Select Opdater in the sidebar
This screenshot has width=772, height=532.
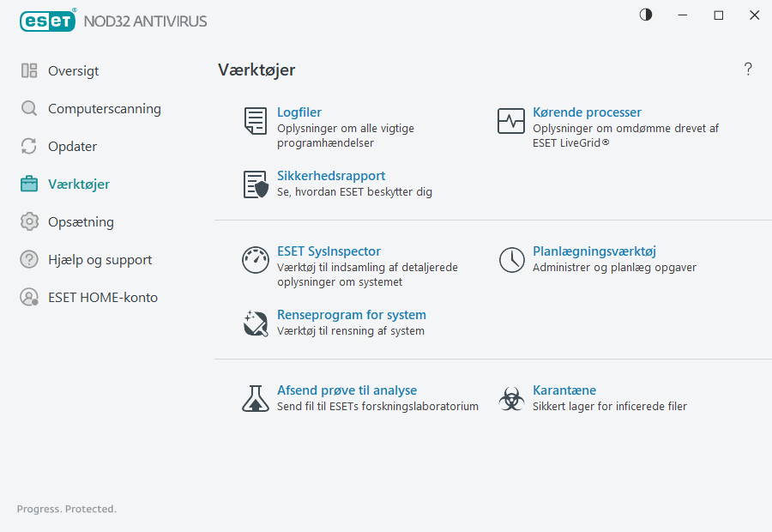click(72, 147)
